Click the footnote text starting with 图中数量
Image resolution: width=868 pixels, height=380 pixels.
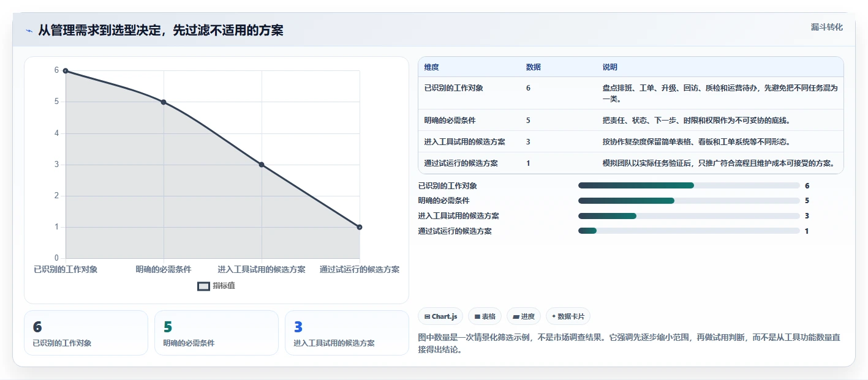point(629,343)
